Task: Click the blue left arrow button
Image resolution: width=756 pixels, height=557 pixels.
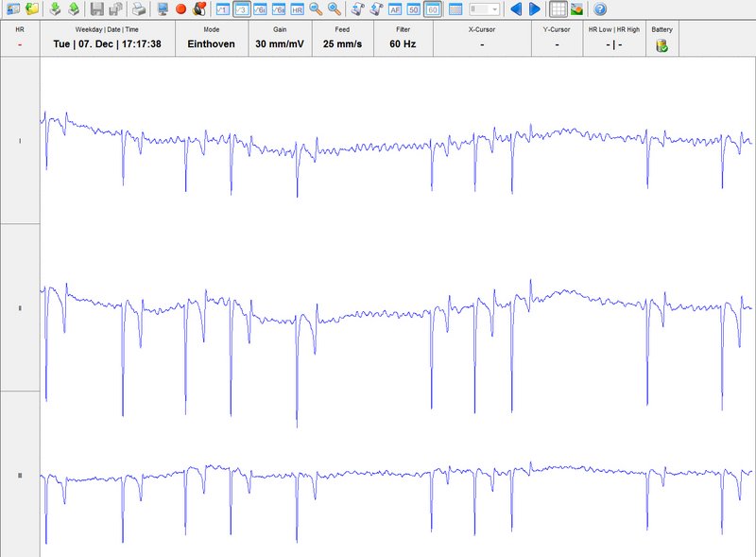Action: (x=515, y=9)
